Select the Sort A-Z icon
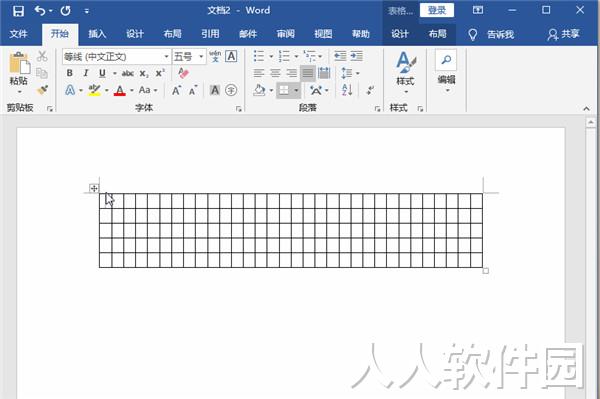This screenshot has height=399, width=600. pos(347,90)
